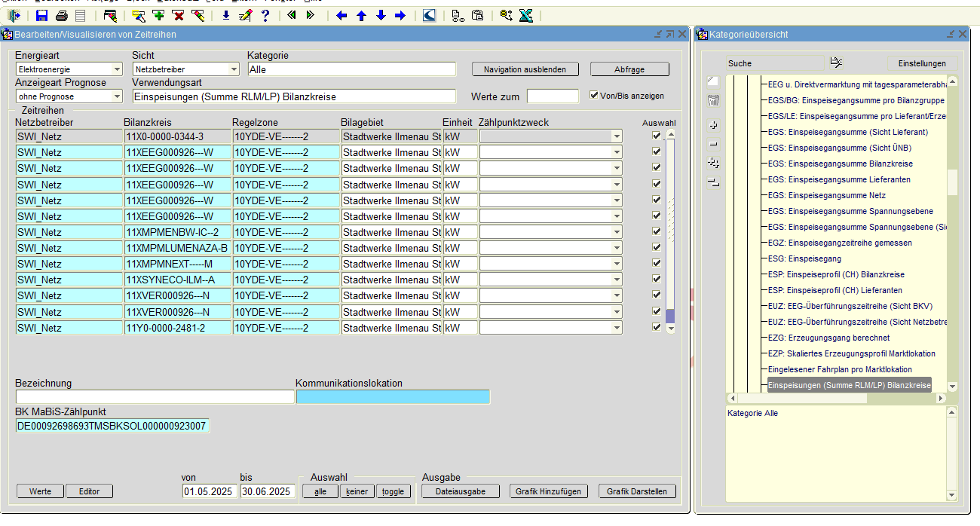Click the trash can icon in Kategorieübersicht
Image resolution: width=980 pixels, height=526 pixels.
(713, 101)
